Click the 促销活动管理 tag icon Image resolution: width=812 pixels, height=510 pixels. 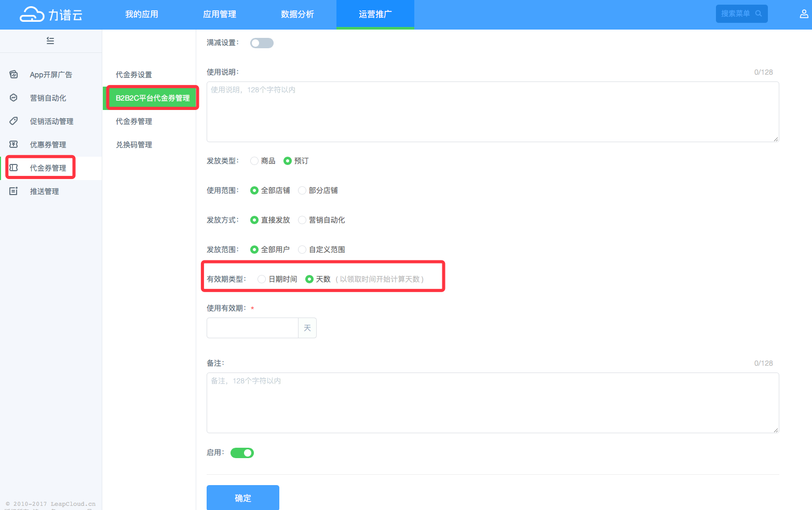tap(14, 121)
